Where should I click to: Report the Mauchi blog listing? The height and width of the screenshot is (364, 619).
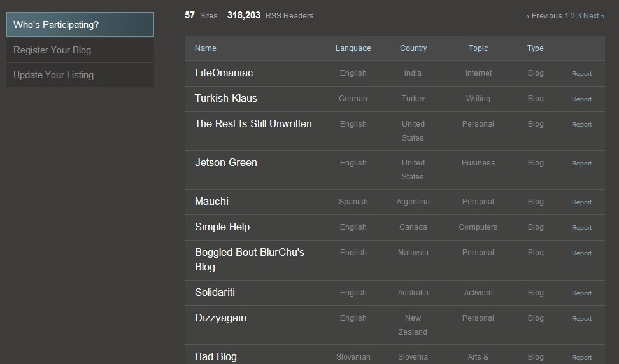pyautogui.click(x=581, y=202)
